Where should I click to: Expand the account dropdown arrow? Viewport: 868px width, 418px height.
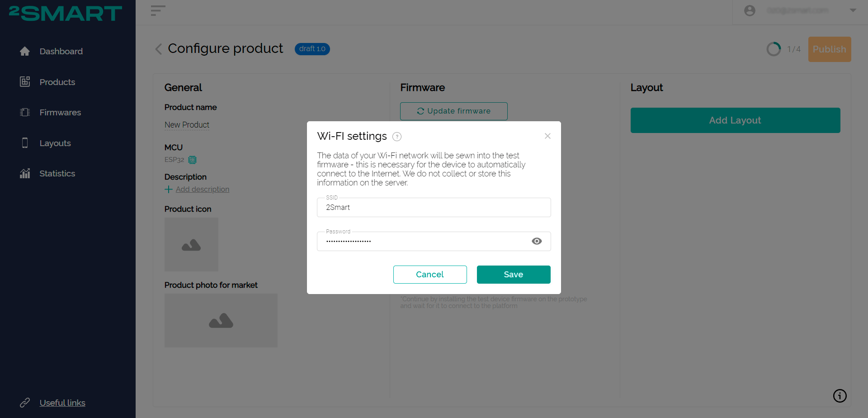point(853,10)
